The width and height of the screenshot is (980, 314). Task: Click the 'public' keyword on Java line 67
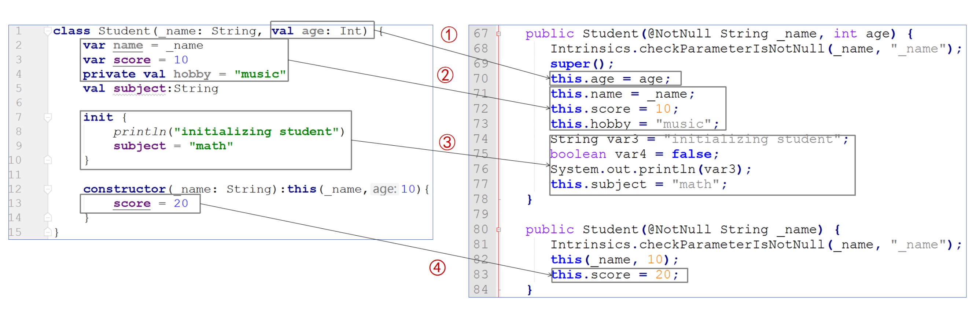(x=550, y=34)
